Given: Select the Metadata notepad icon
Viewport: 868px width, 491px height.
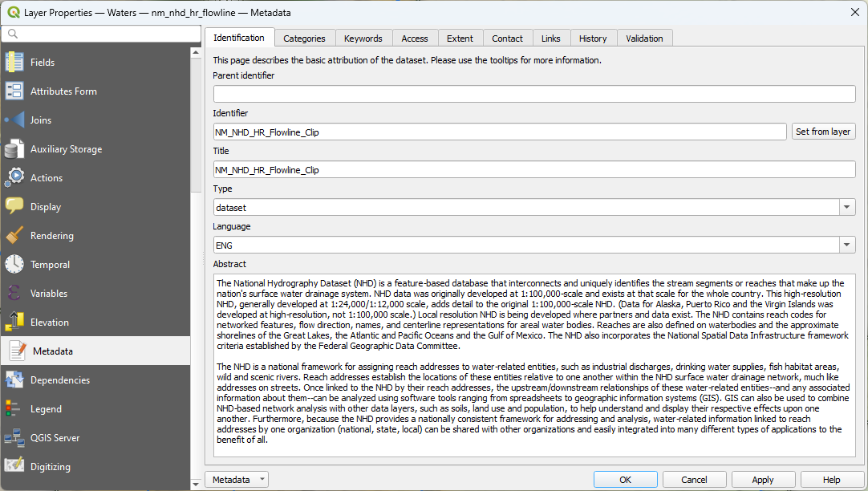Looking at the screenshot, I should (x=17, y=351).
